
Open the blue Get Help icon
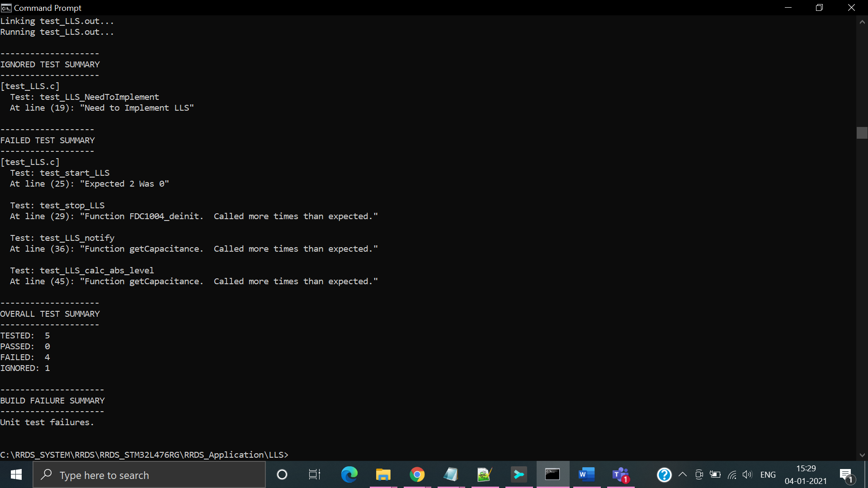click(x=664, y=474)
